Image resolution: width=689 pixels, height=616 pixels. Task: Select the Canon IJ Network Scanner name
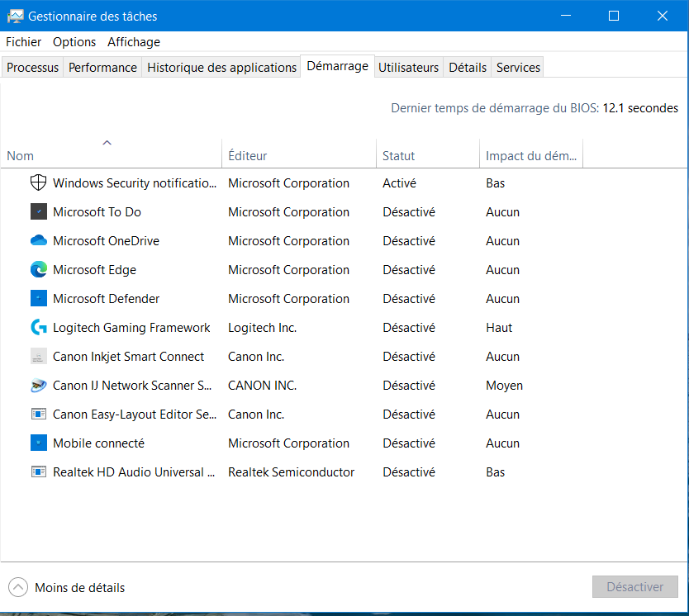pos(132,386)
